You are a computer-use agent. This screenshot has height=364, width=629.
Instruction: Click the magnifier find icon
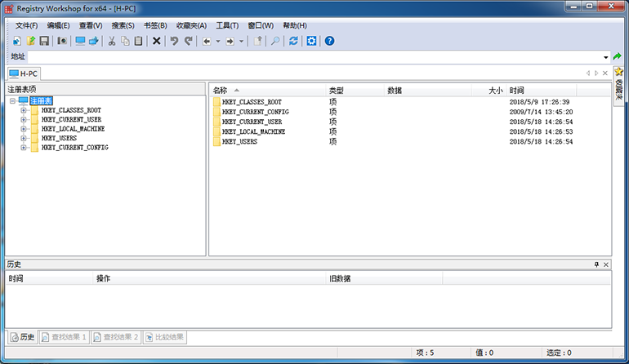(x=275, y=41)
